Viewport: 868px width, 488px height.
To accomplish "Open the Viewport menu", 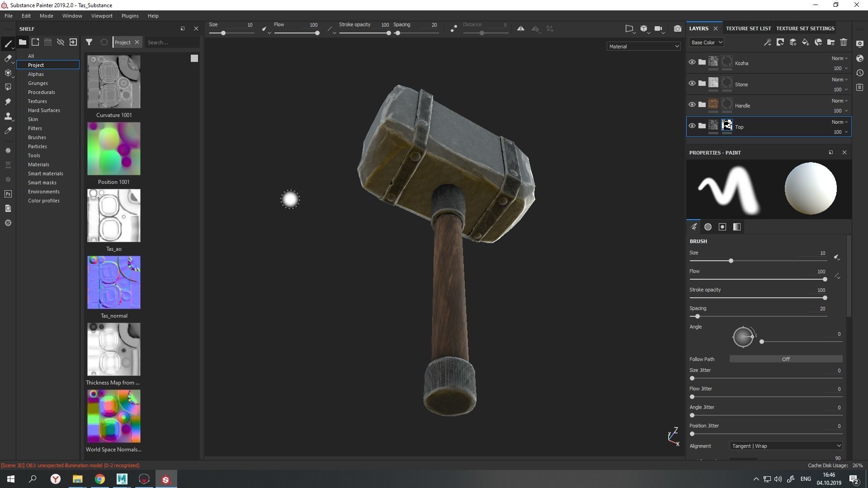I will point(102,16).
